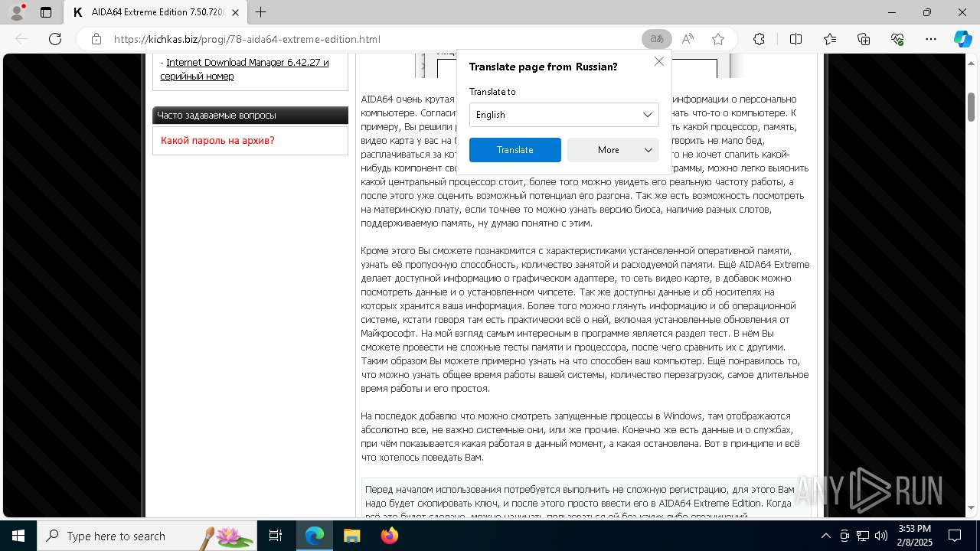The image size is (980, 551).
Task: Select the AIDA64 Extreme Edition tab
Action: click(155, 12)
